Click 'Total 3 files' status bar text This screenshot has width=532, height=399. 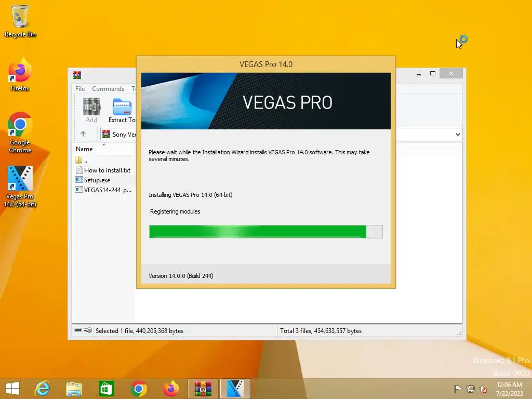pos(321,331)
